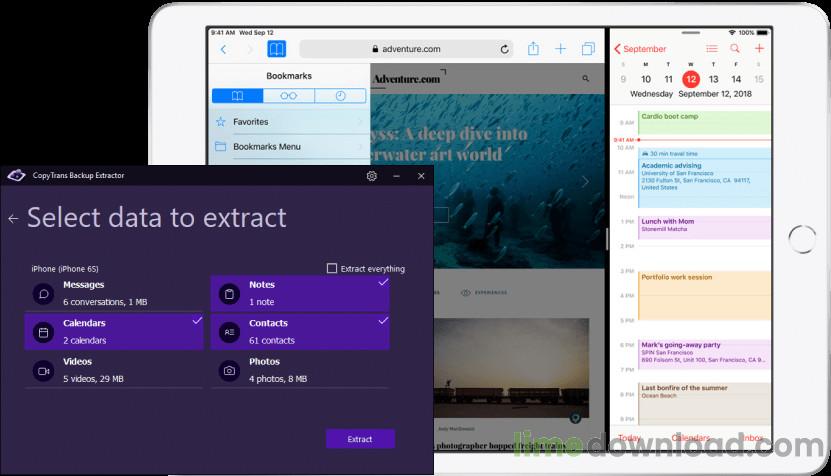Open Last bonfire of the summer event
The height and width of the screenshot is (476, 831).
coord(704,403)
